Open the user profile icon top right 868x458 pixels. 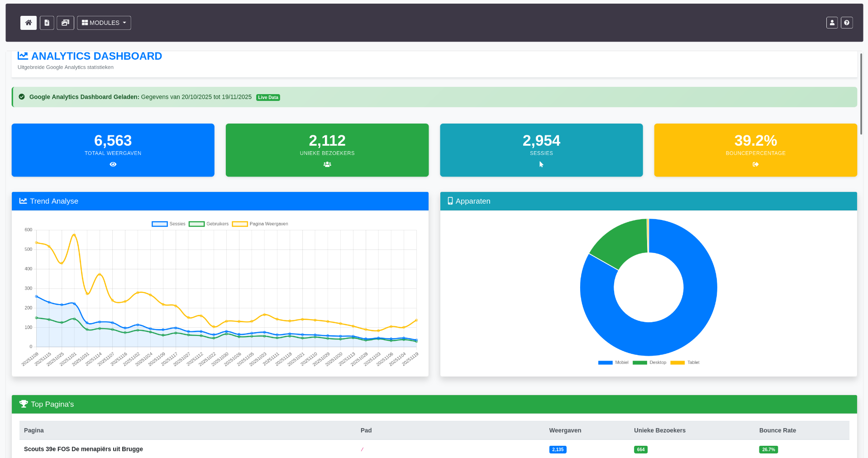pyautogui.click(x=832, y=23)
